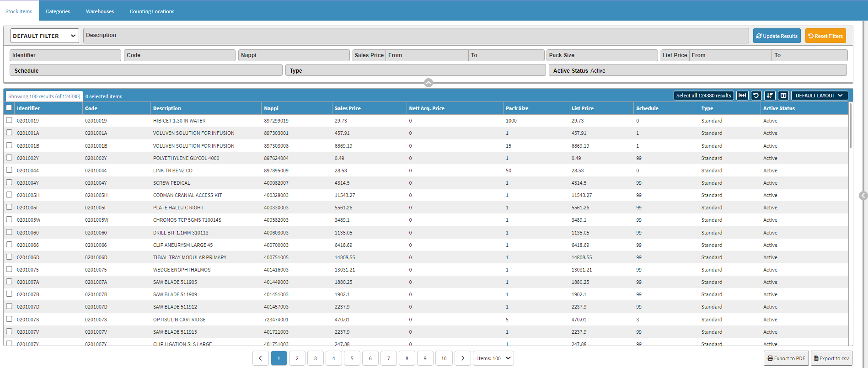The height and width of the screenshot is (368, 868).
Task: Click the WEDGE ENOPHTHALMOS description
Action: 182,270
